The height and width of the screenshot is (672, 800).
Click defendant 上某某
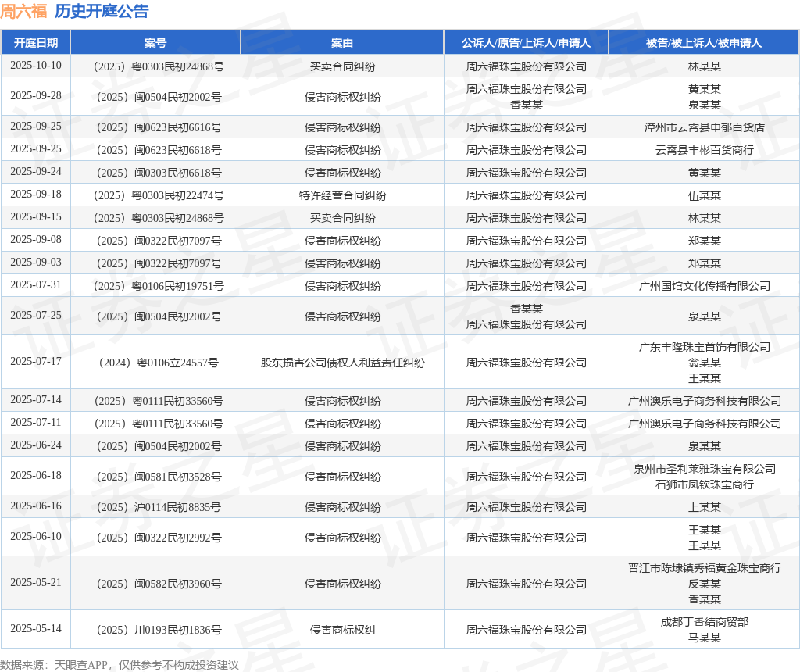tap(704, 507)
